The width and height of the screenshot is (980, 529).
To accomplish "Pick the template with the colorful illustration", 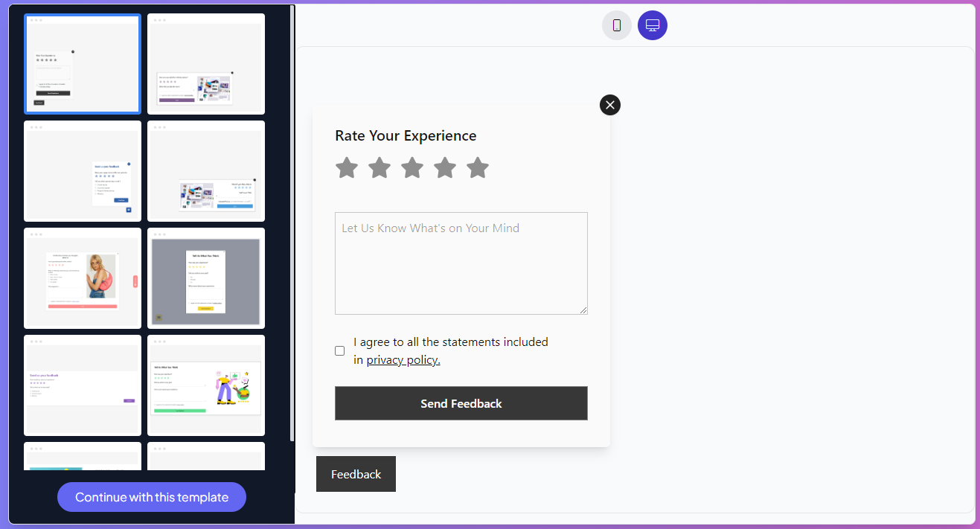I will tap(205, 385).
